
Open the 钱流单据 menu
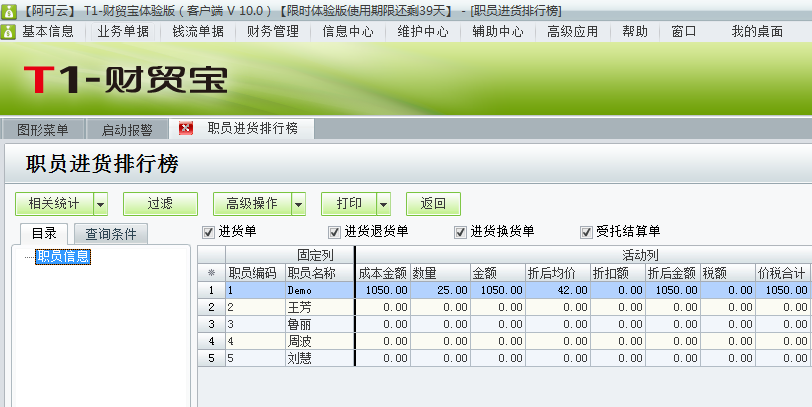click(198, 32)
